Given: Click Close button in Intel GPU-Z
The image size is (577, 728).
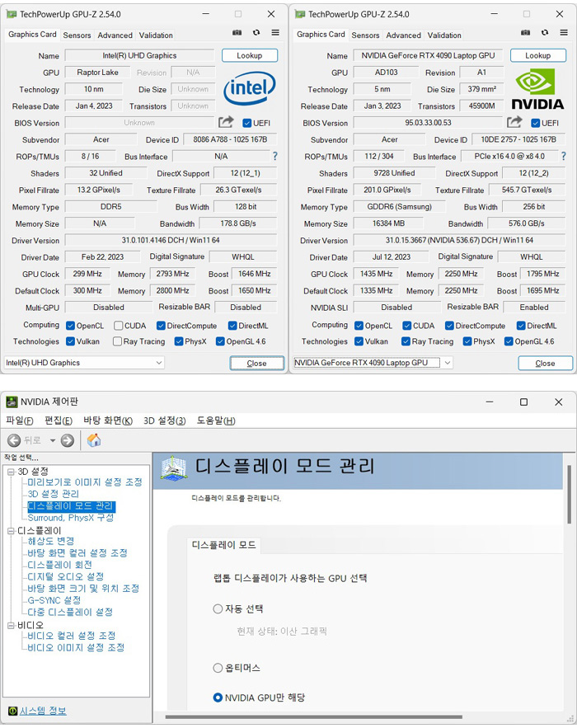Looking at the screenshot, I should (x=256, y=363).
